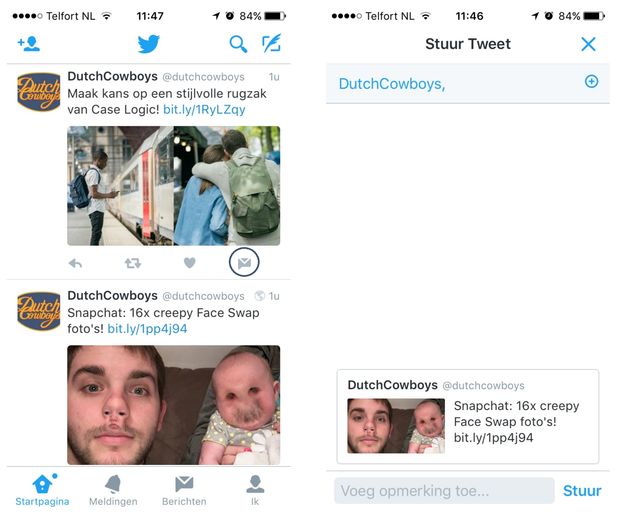Open DutchCowboys name on Snapchat tweet

click(112, 295)
